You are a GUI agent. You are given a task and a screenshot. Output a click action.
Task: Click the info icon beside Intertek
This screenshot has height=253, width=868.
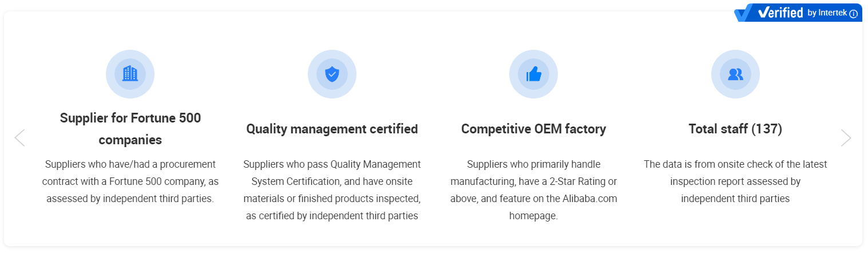(x=854, y=14)
